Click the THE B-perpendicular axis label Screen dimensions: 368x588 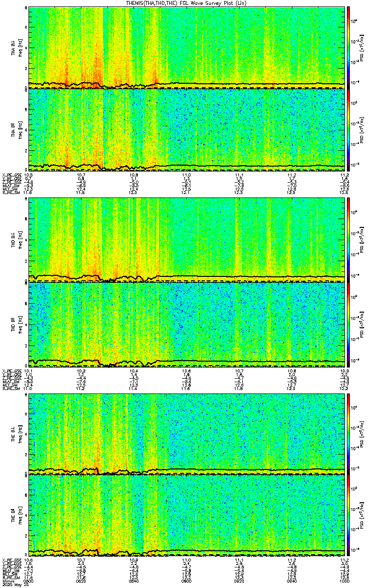(14, 434)
